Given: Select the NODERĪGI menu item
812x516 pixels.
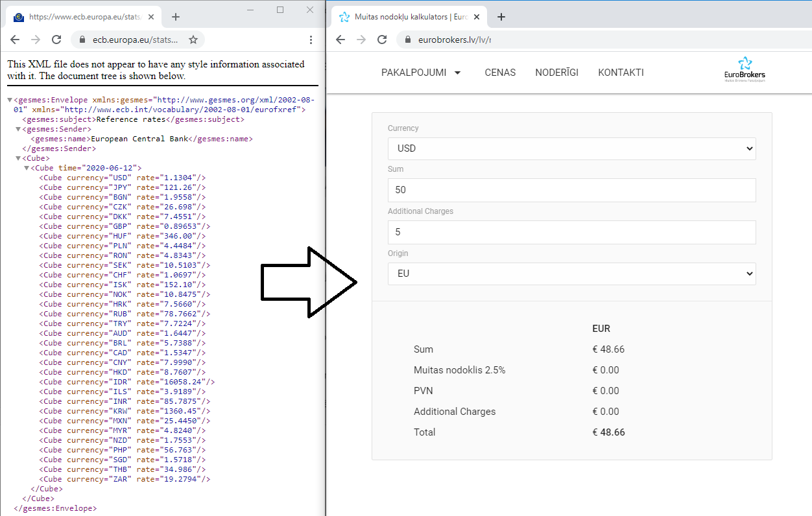Looking at the screenshot, I should click(x=556, y=73).
